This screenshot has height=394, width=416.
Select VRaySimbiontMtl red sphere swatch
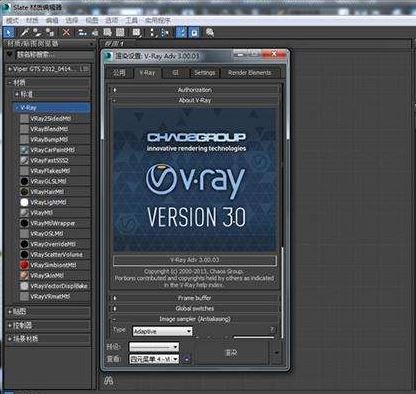24,265
